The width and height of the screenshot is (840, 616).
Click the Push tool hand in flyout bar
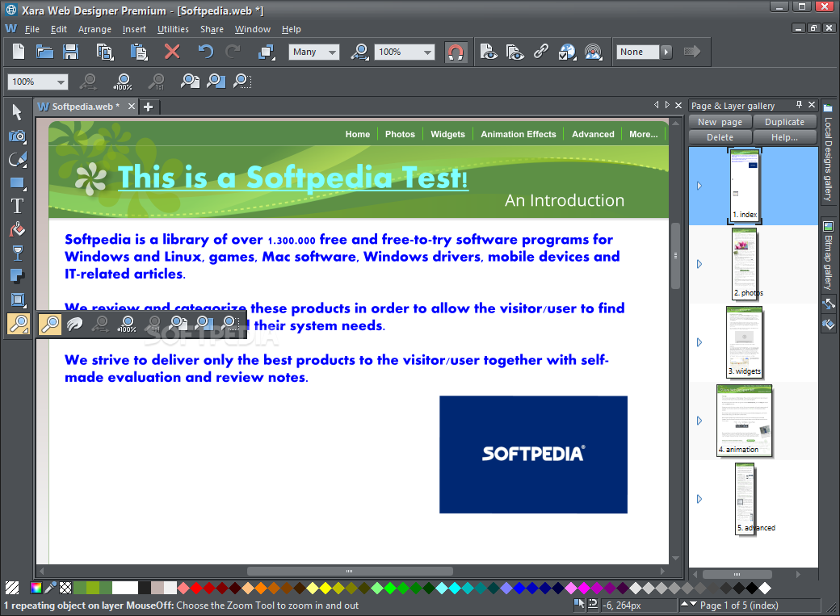(75, 324)
